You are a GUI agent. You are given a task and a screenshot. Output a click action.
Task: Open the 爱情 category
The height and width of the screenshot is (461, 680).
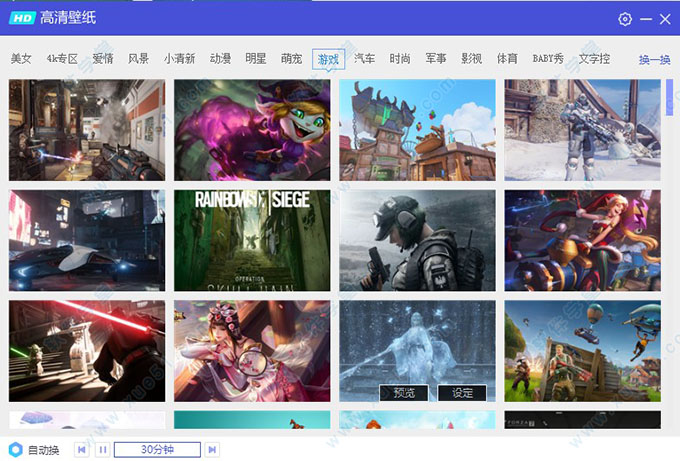(x=103, y=59)
